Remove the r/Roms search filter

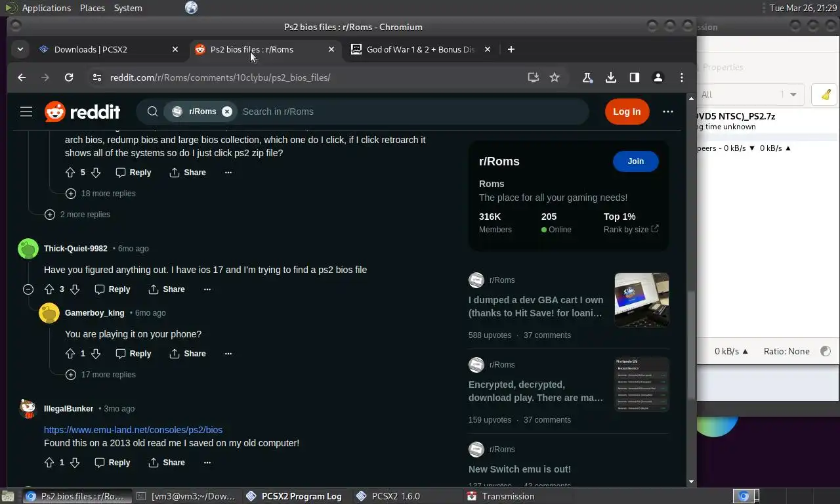click(227, 112)
